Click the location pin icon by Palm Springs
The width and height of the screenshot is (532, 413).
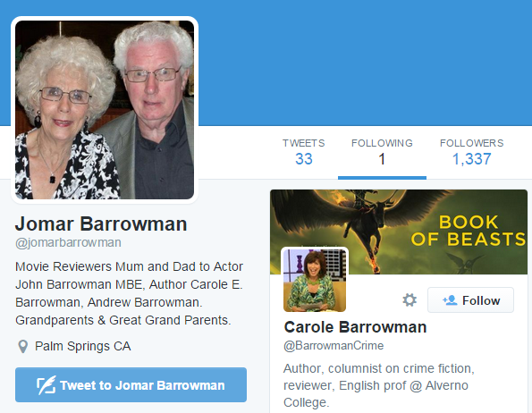tap(22, 346)
